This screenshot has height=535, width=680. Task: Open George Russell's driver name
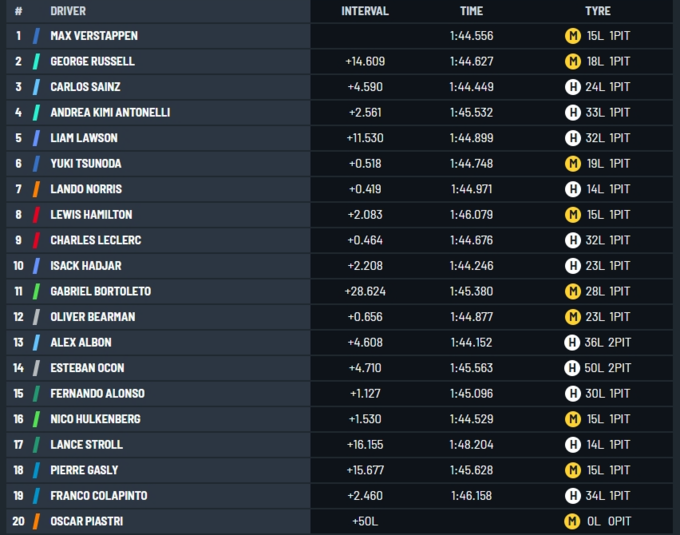point(92,61)
